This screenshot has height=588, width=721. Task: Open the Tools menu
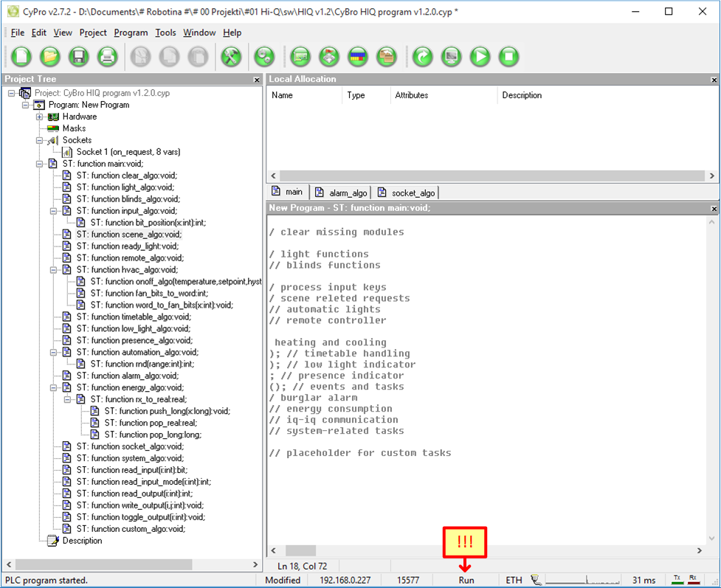[x=165, y=32]
